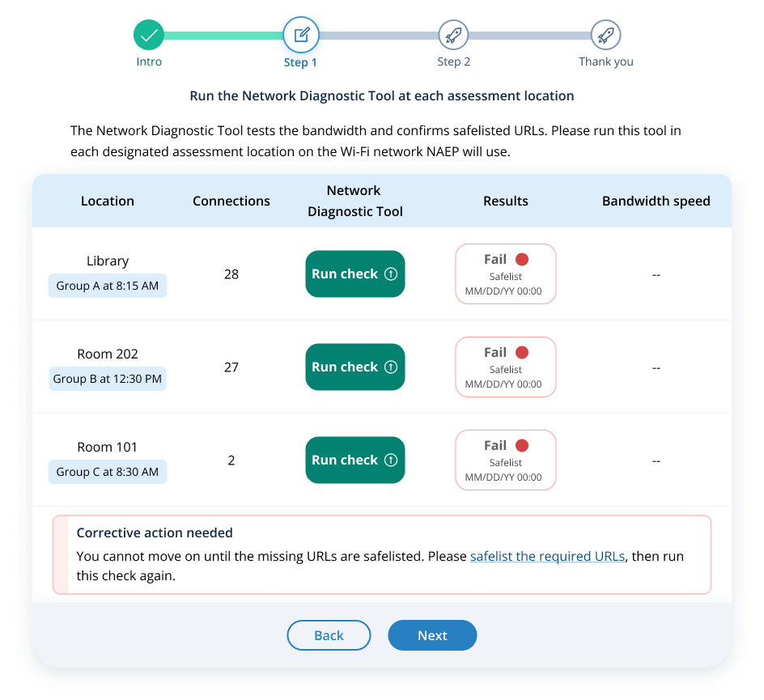Select the Group A at 8:15 AM tag
The image size is (764, 700).
pyautogui.click(x=108, y=286)
